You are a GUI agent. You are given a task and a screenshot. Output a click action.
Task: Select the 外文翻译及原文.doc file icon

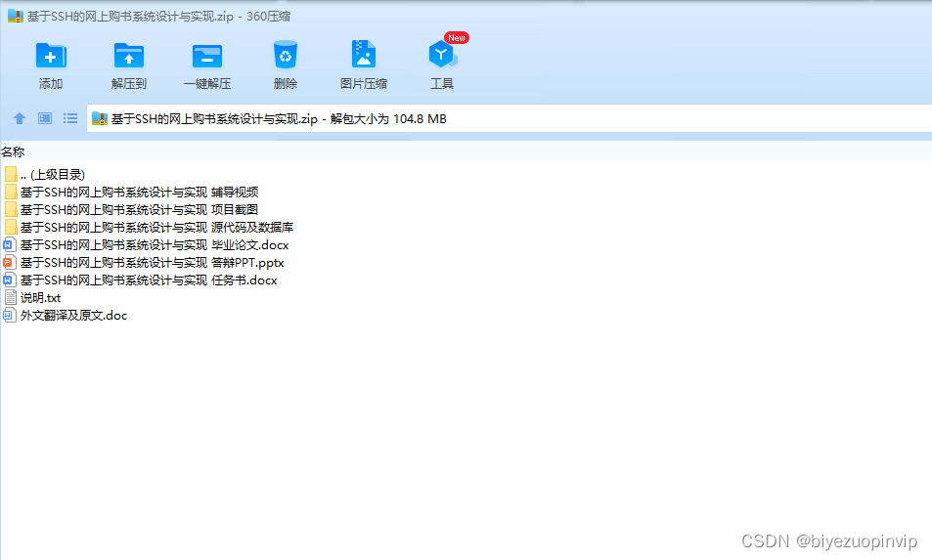(9, 315)
